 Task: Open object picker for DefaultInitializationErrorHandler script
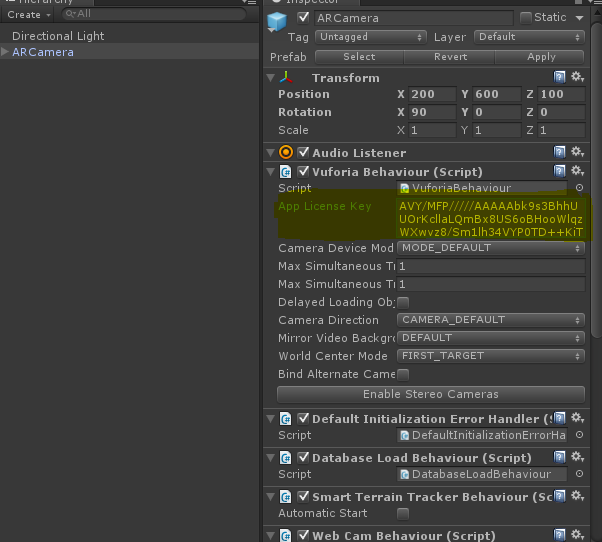pyautogui.click(x=579, y=435)
